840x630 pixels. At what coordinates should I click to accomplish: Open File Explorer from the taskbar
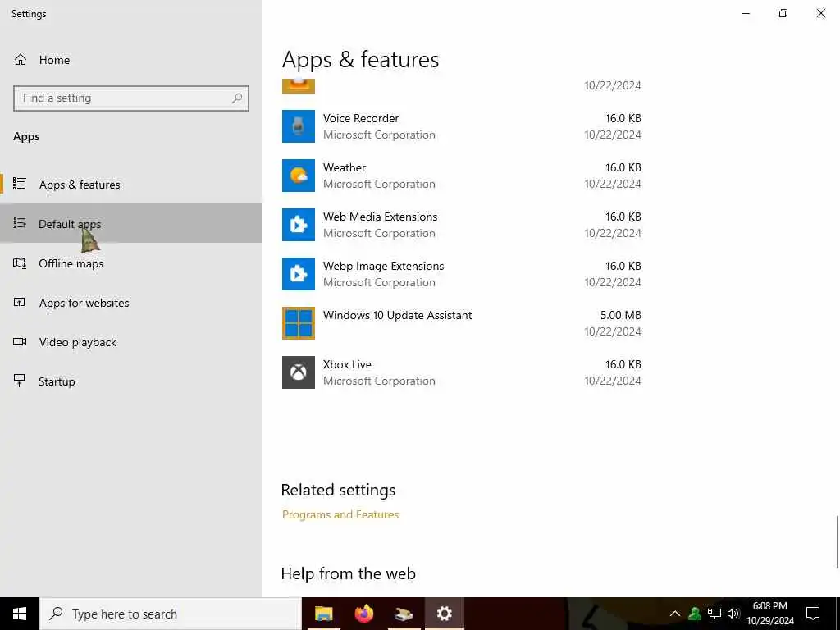323,614
